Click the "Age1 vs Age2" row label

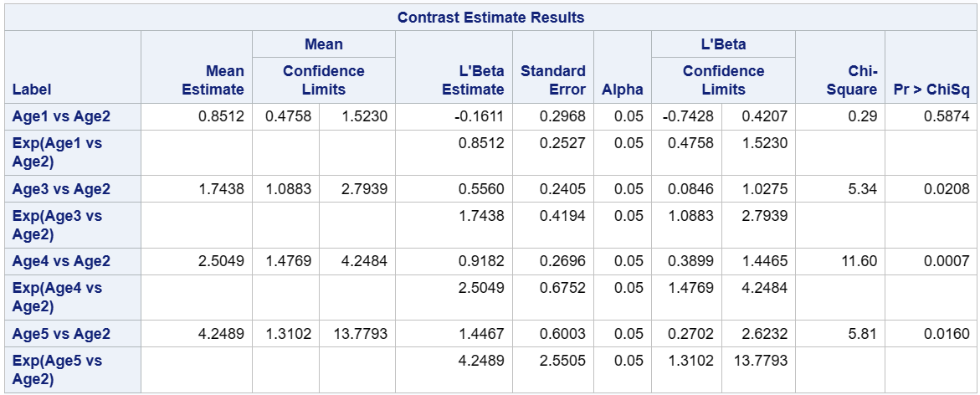(x=61, y=116)
